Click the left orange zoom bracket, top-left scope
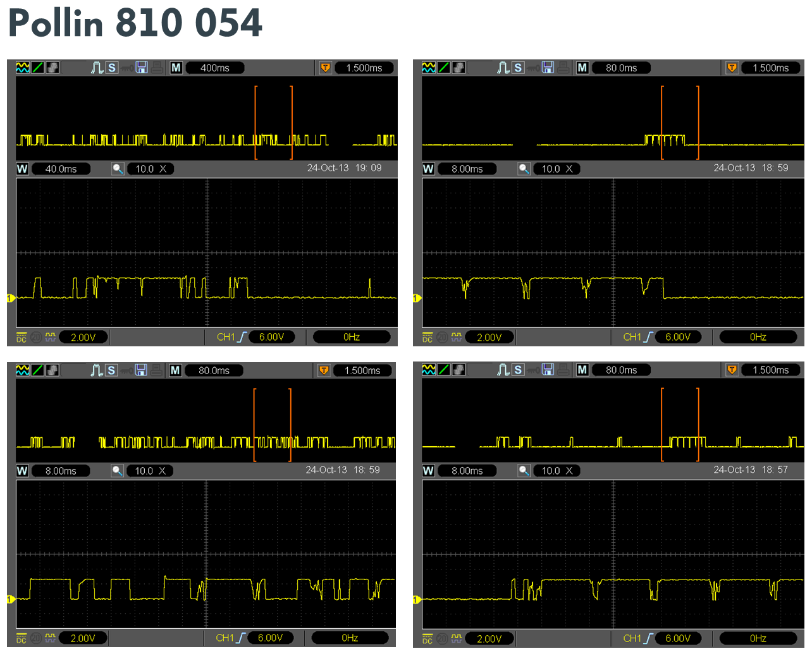 [x=256, y=123]
